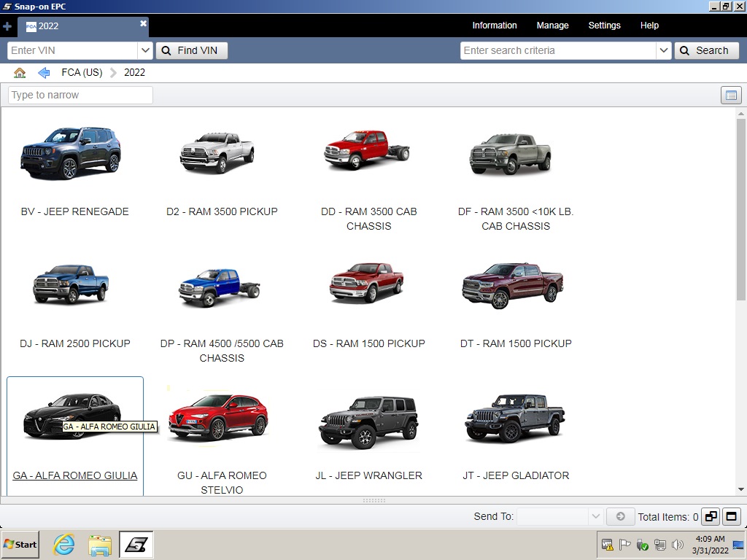Open the FCA (US) breadcrumb

[82, 72]
